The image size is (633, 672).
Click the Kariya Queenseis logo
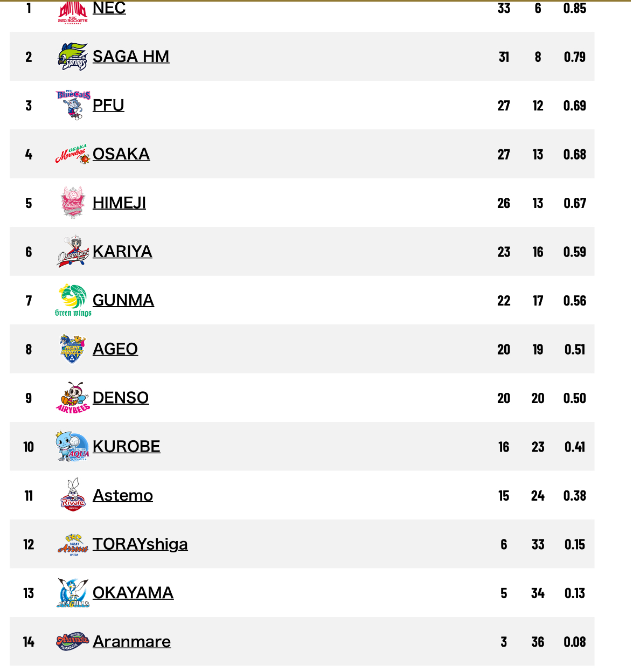(73, 252)
